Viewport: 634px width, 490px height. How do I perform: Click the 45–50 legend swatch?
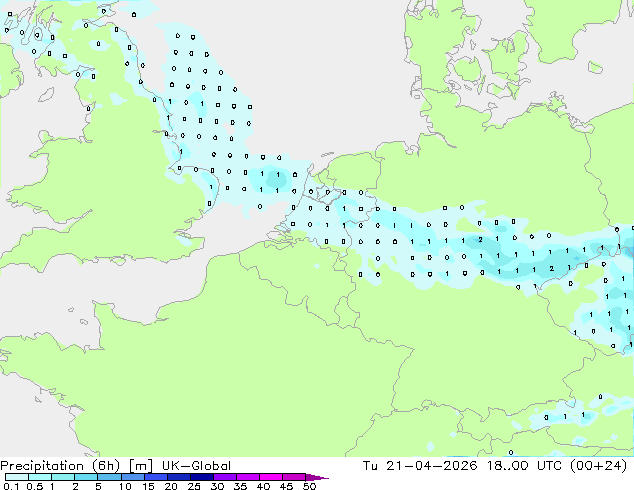click(293, 477)
